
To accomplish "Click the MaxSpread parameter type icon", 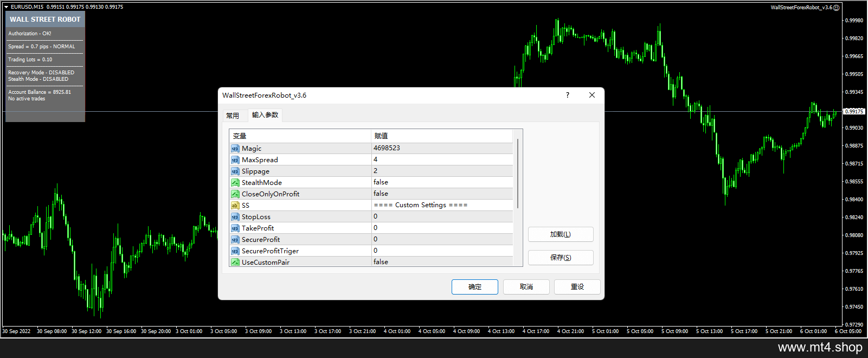I will [x=235, y=160].
